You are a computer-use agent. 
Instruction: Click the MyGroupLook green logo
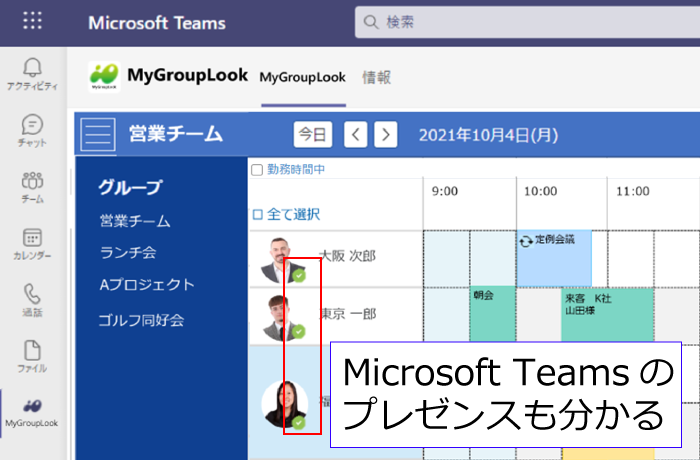pyautogui.click(x=104, y=77)
